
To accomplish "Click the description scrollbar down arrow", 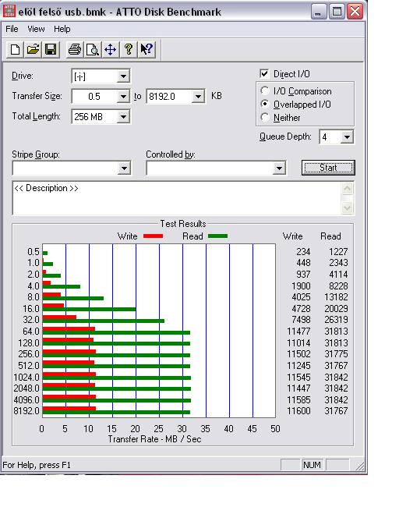I will tap(347, 207).
